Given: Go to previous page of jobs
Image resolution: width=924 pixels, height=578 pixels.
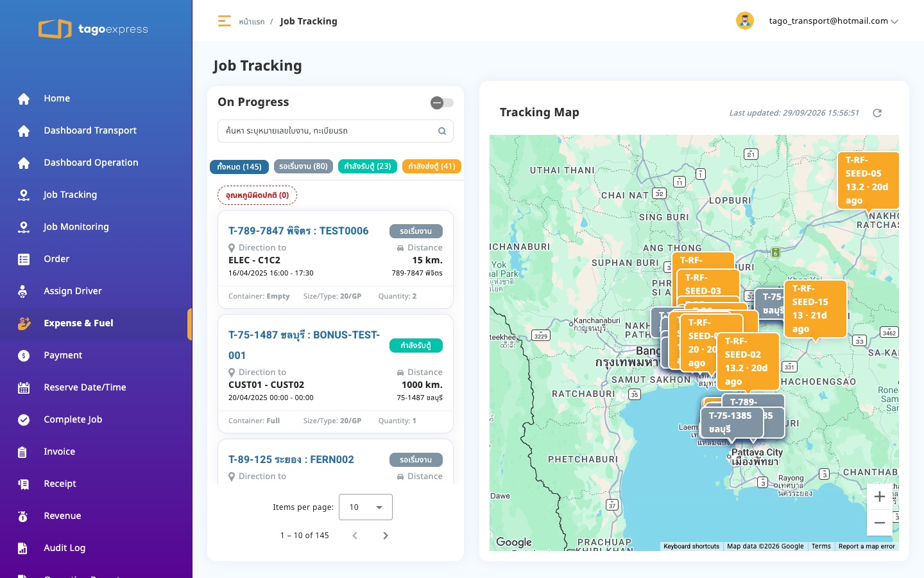Looking at the screenshot, I should (355, 536).
